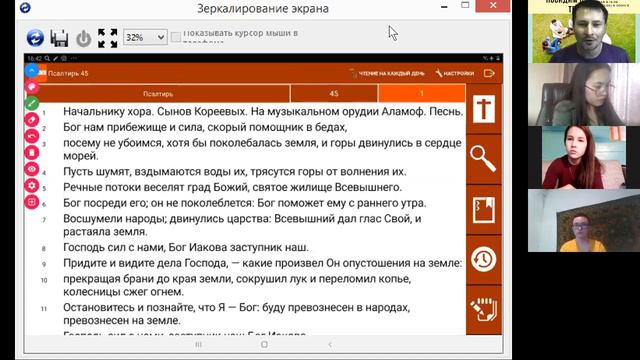Click the notes hand-with-pencil icon

484,309
